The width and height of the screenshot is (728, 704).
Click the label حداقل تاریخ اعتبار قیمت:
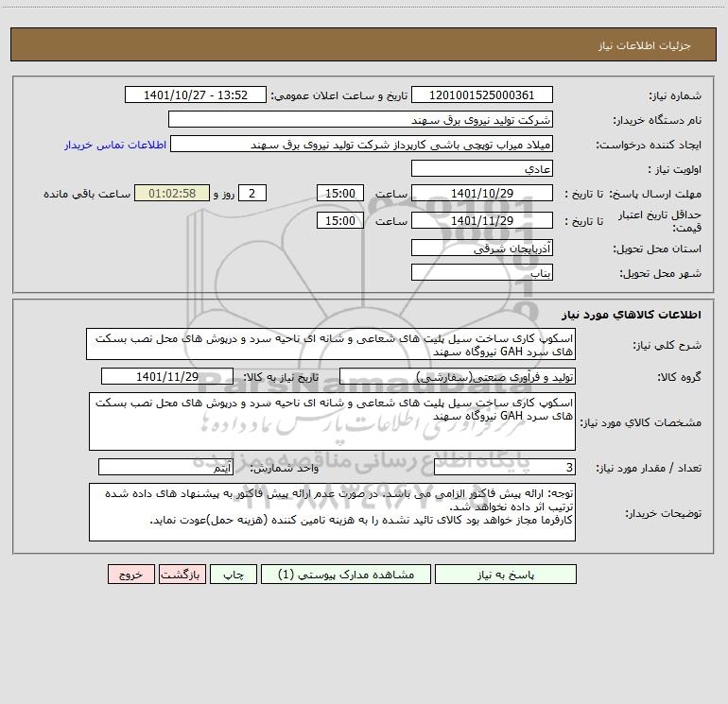pyautogui.click(x=660, y=221)
